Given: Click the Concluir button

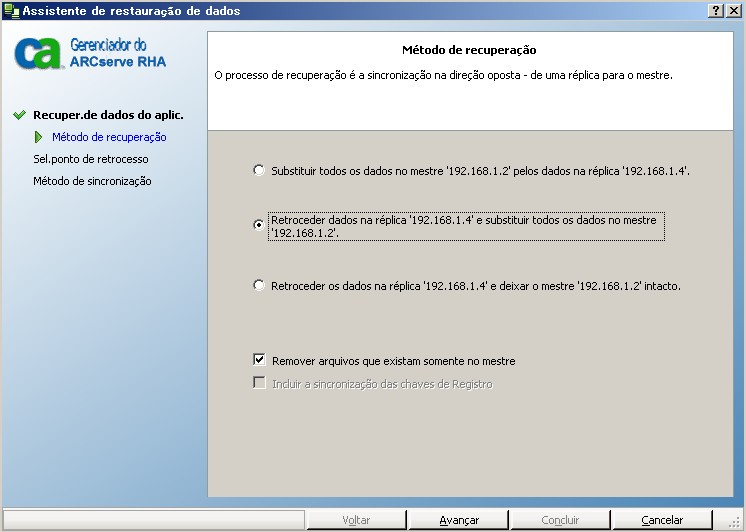Looking at the screenshot, I should (x=560, y=520).
